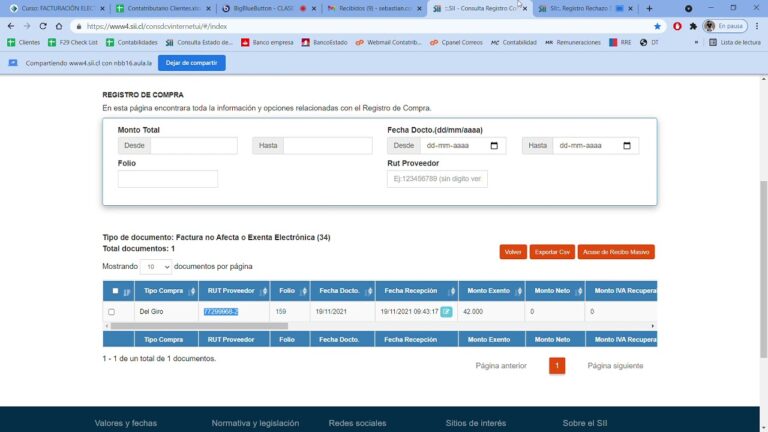
Task: Open the BancoEstado bookmark
Action: (x=324, y=43)
